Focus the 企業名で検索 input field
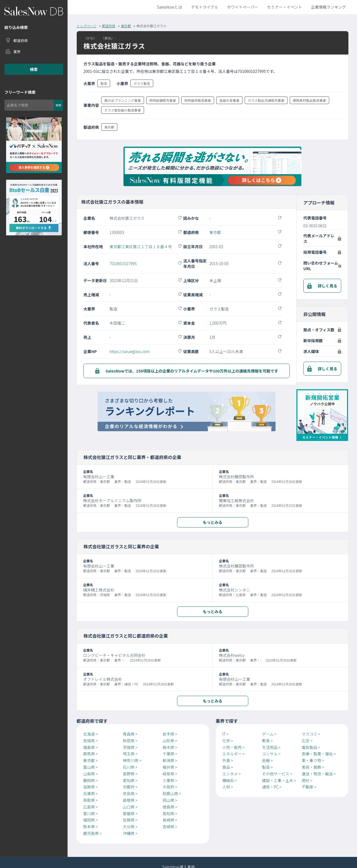 click(29, 105)
